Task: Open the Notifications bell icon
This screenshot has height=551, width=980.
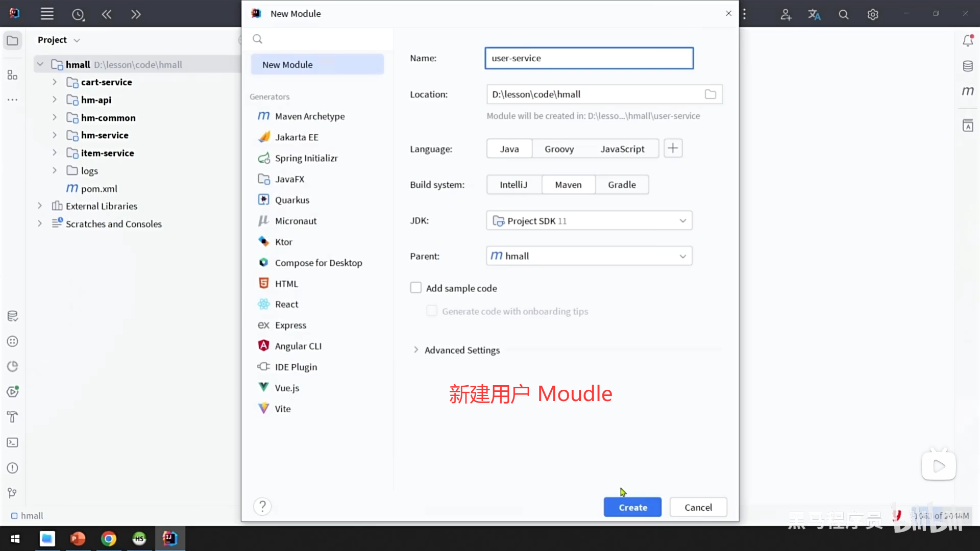Action: [968, 41]
